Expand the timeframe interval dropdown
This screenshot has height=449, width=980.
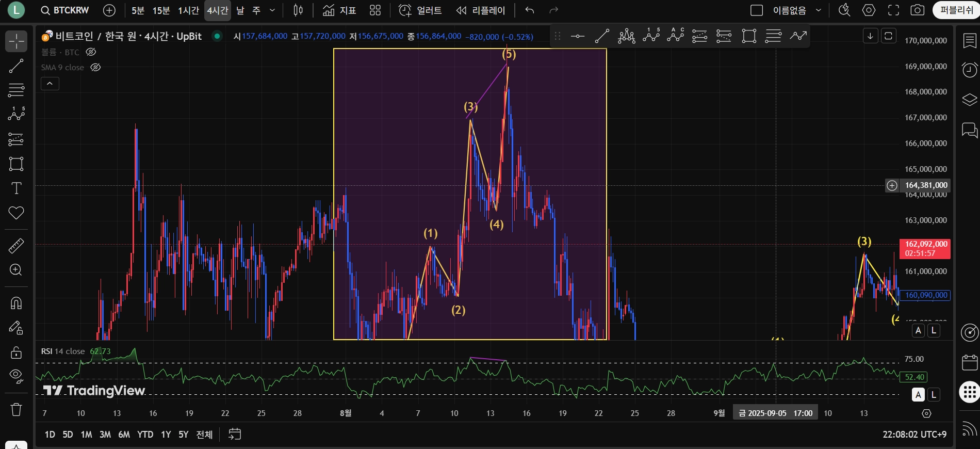(272, 10)
